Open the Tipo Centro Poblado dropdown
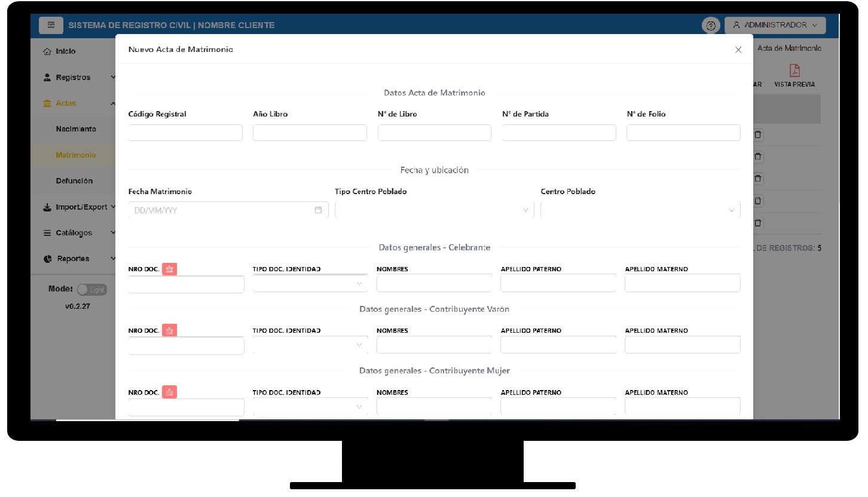 tap(434, 210)
